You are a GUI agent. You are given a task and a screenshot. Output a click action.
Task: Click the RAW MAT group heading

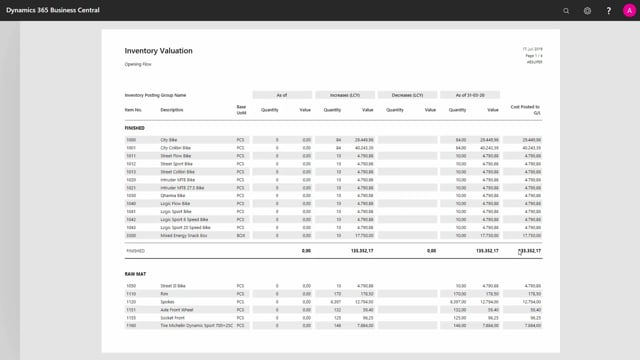pyautogui.click(x=135, y=274)
